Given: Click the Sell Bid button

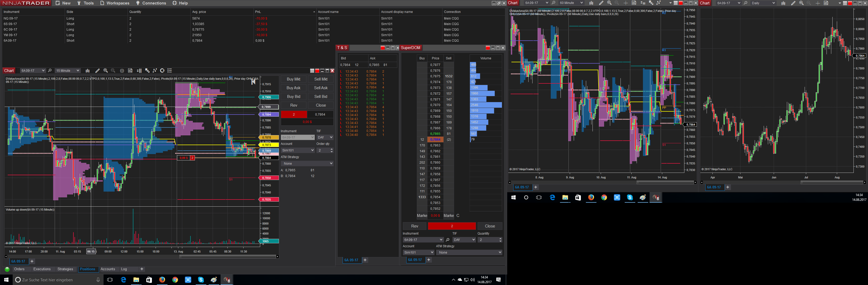Looking at the screenshot, I should coord(321,97).
